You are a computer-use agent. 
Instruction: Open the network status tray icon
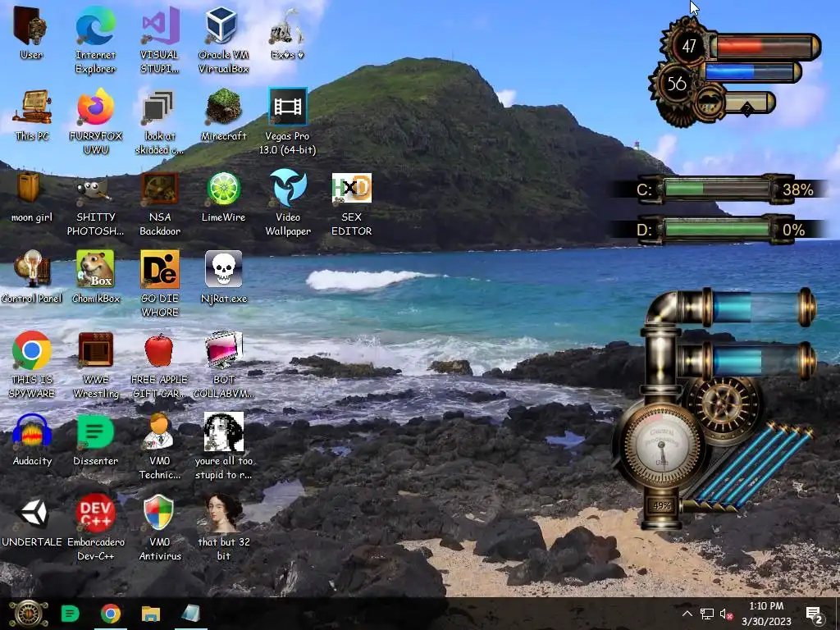(707, 614)
